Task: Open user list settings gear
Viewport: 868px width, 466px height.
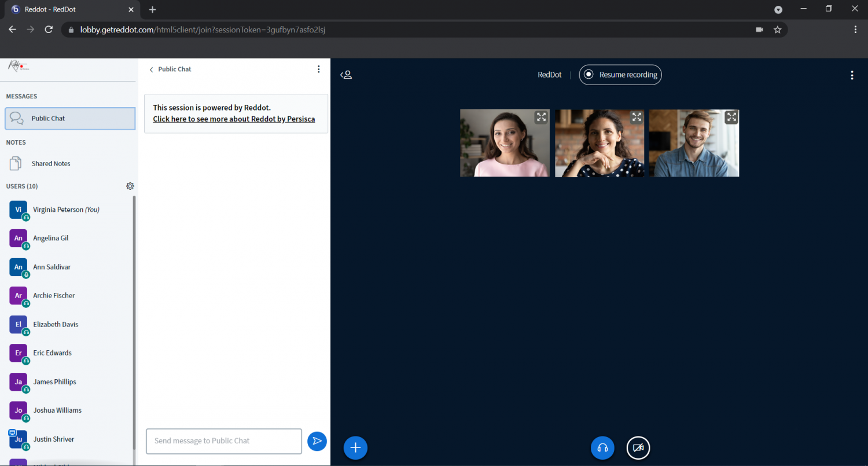Action: (130, 186)
